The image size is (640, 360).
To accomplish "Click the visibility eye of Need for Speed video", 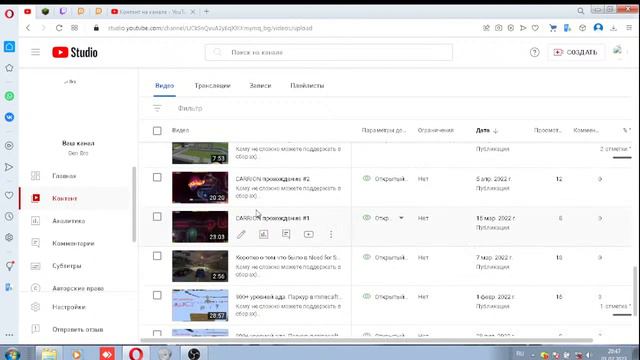I will (367, 257).
